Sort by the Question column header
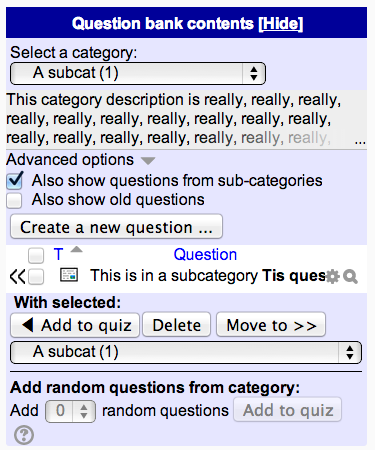Screen dimensions: 375x450 [x=205, y=255]
